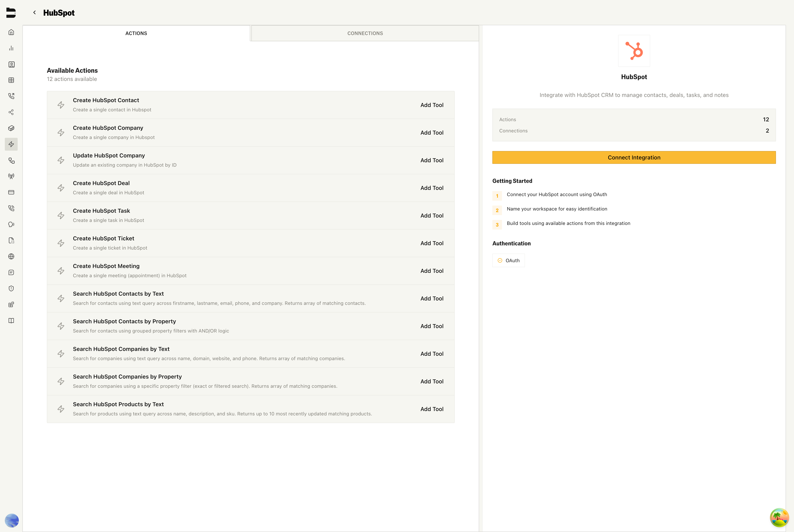Image resolution: width=794 pixels, height=532 pixels.
Task: Add Tool for Search HubSpot Products by Text
Action: pos(432,409)
